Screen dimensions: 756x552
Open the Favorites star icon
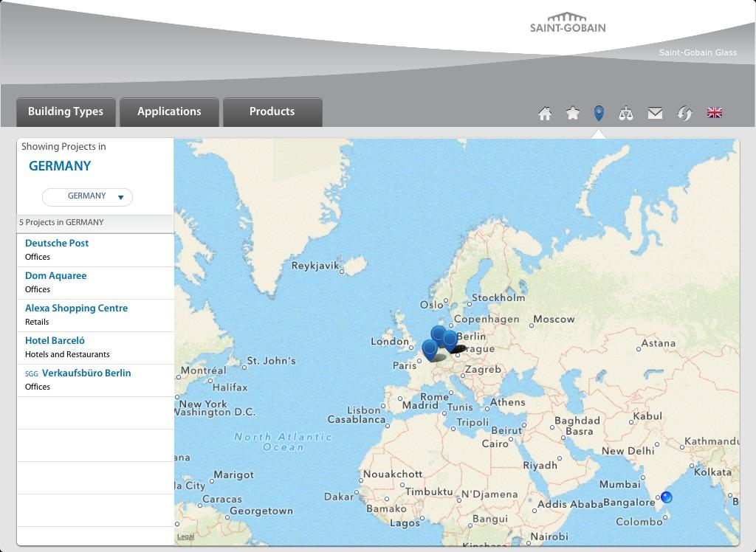(573, 114)
